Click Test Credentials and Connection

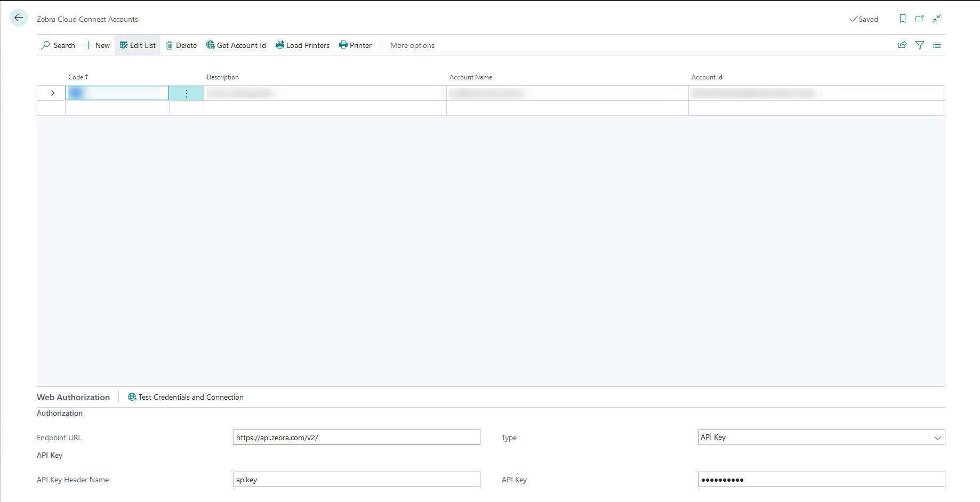coord(186,397)
